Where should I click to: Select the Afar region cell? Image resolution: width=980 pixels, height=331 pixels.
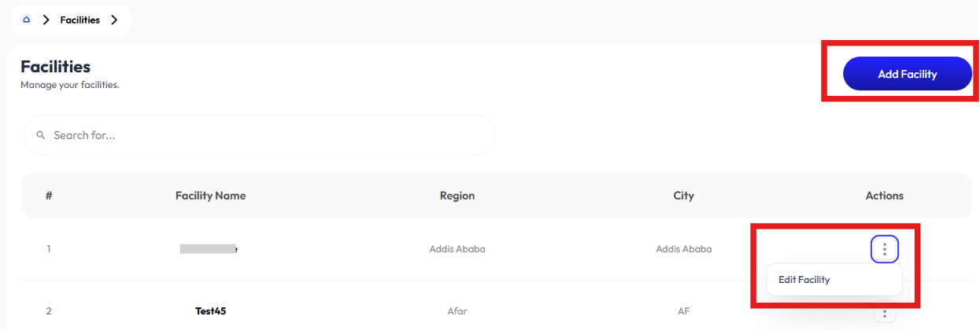[x=457, y=311]
